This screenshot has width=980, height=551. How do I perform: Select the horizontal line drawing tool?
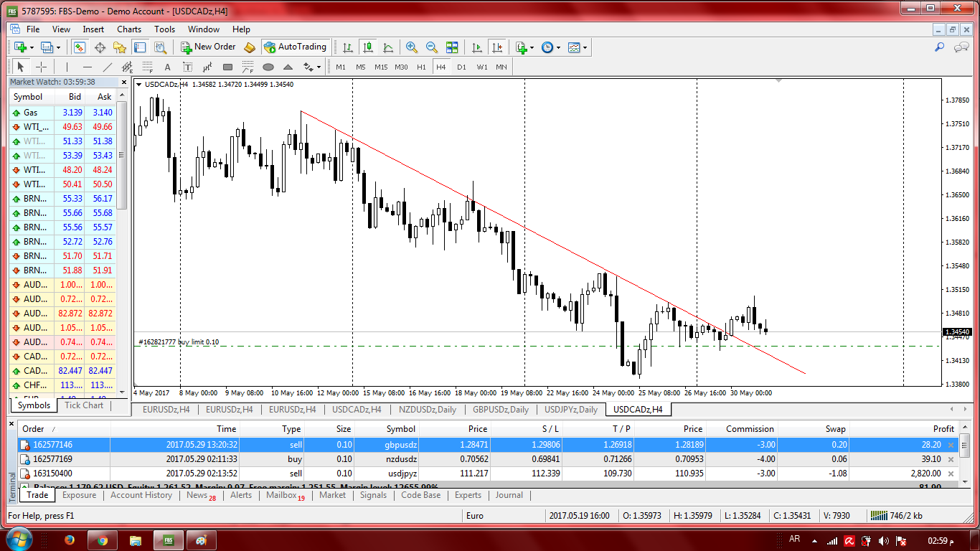point(87,67)
